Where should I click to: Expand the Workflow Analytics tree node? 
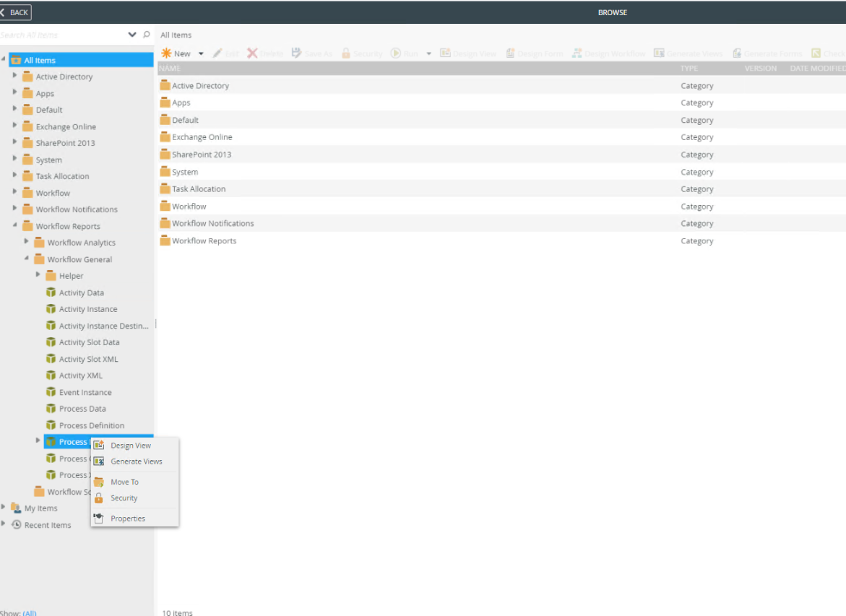[26, 241]
